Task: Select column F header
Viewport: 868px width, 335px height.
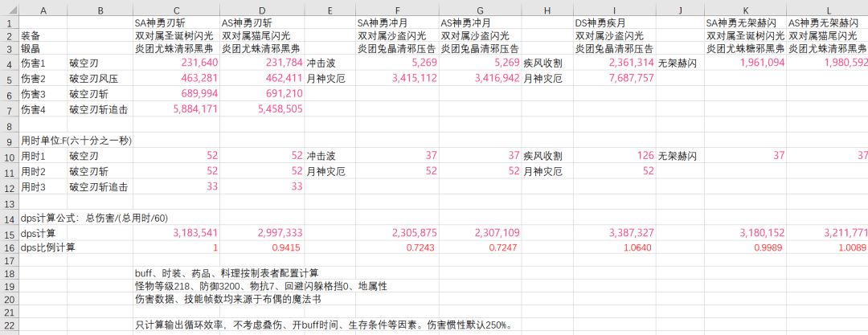Action: coord(398,11)
